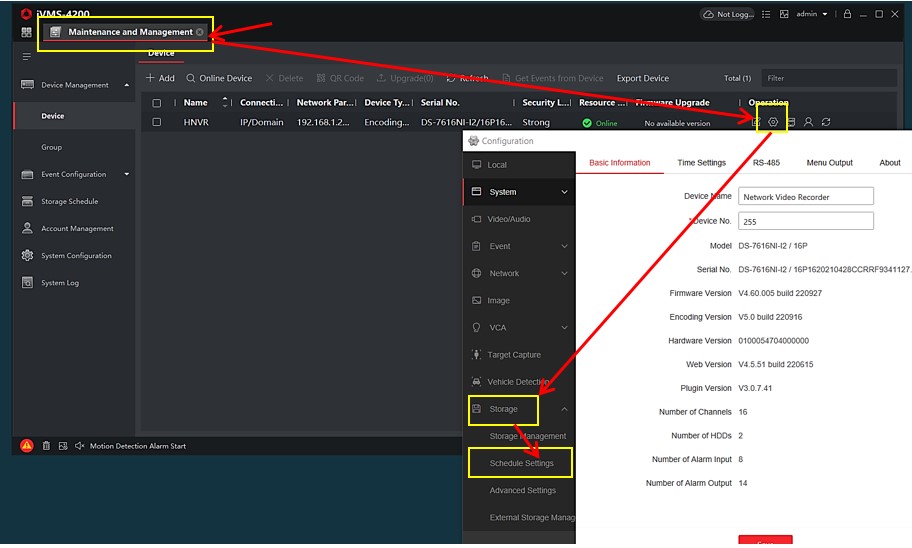
Task: Sort devices by the Name column arrows
Action: (x=225, y=102)
